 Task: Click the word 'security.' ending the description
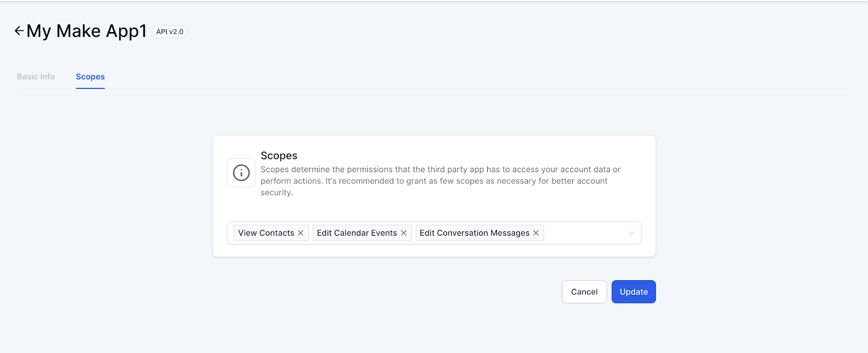pyautogui.click(x=277, y=192)
